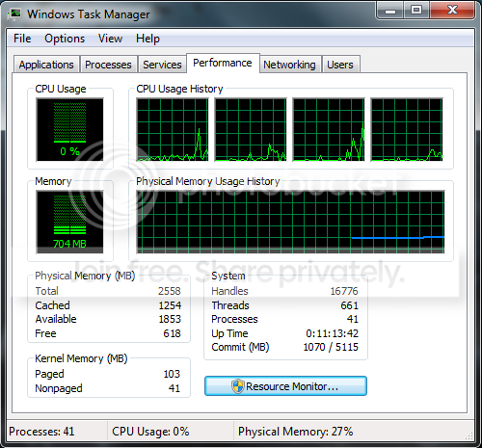The height and width of the screenshot is (448, 482).
Task: Minimize the Task Manager window
Action: pyautogui.click(x=390, y=11)
